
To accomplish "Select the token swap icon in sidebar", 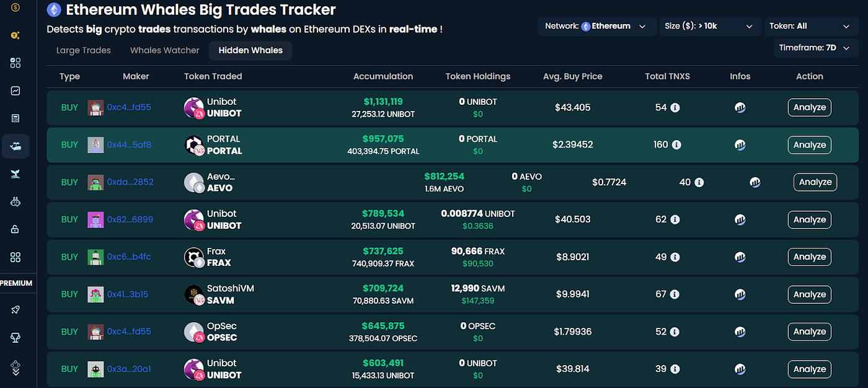I will [x=15, y=35].
